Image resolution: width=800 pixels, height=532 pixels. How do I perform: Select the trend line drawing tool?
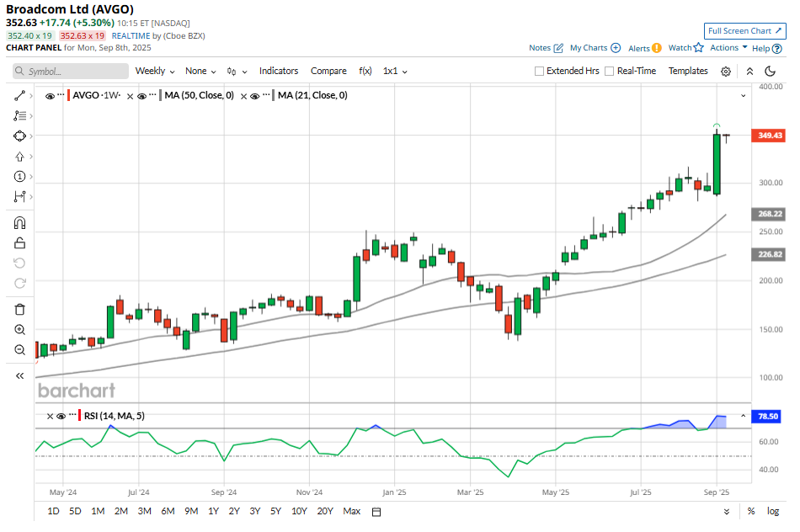click(x=19, y=95)
